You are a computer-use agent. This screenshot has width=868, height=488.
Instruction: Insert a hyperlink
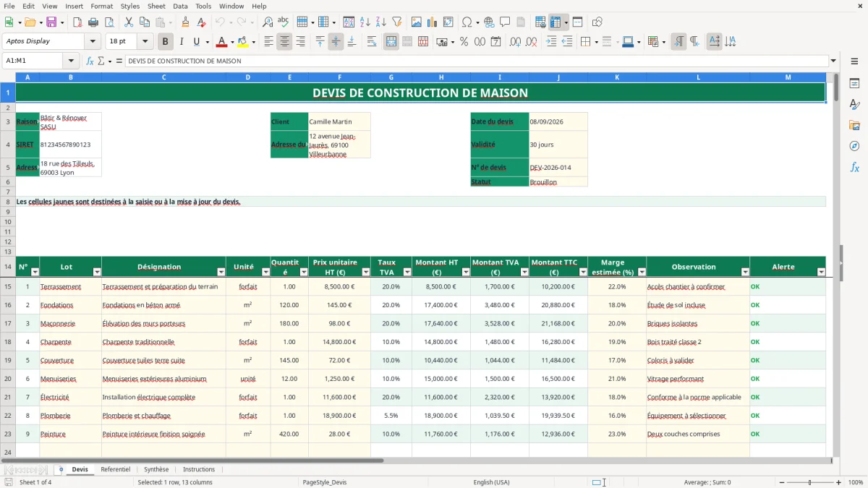[489, 22]
